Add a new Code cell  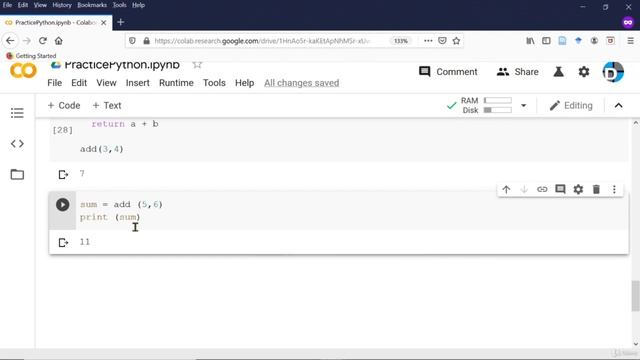click(x=64, y=105)
